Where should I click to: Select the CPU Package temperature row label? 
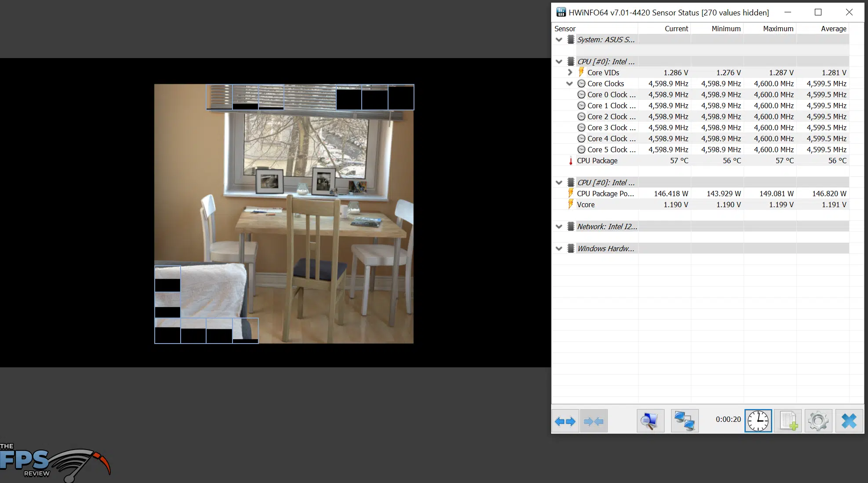597,161
